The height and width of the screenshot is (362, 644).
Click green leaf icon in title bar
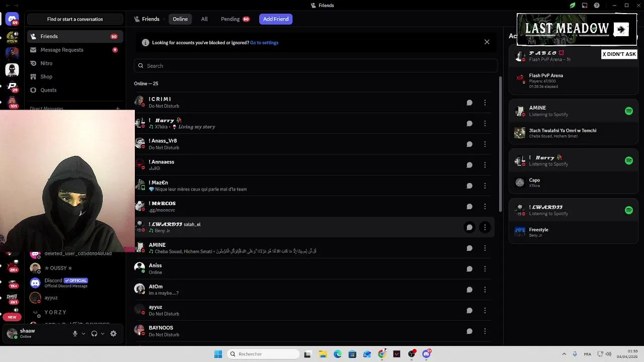tap(573, 6)
